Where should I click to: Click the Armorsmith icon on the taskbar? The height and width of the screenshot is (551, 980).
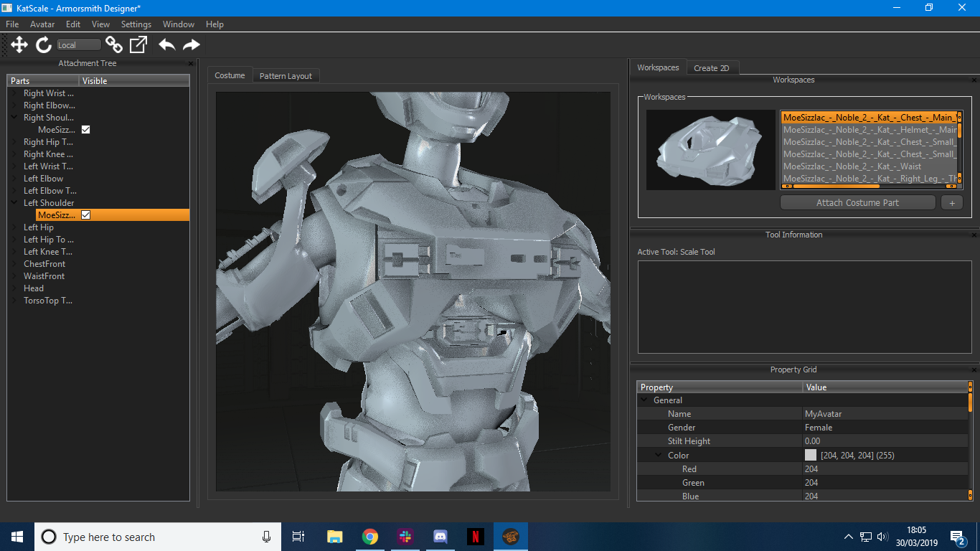pyautogui.click(x=511, y=537)
